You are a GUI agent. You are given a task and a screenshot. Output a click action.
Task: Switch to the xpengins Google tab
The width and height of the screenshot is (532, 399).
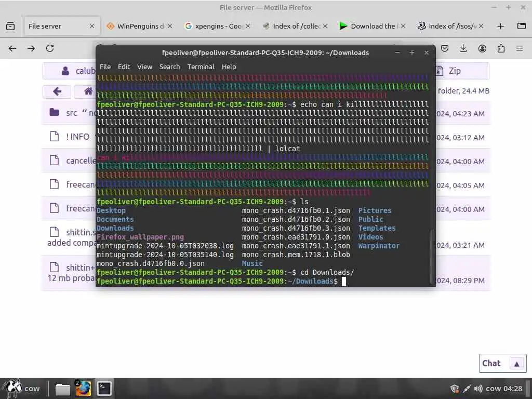[217, 26]
